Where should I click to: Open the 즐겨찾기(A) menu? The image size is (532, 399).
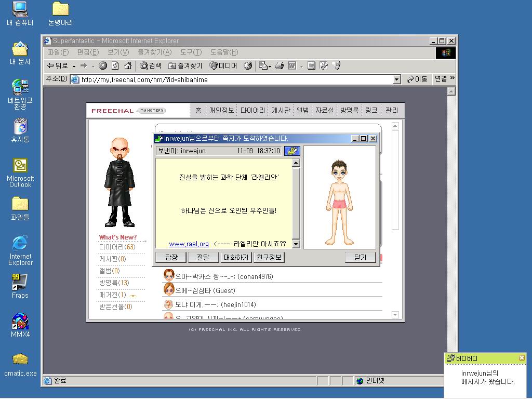tap(154, 52)
